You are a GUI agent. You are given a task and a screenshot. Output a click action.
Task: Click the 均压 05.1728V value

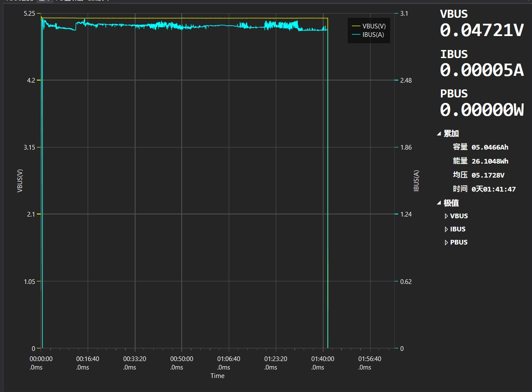click(x=488, y=175)
